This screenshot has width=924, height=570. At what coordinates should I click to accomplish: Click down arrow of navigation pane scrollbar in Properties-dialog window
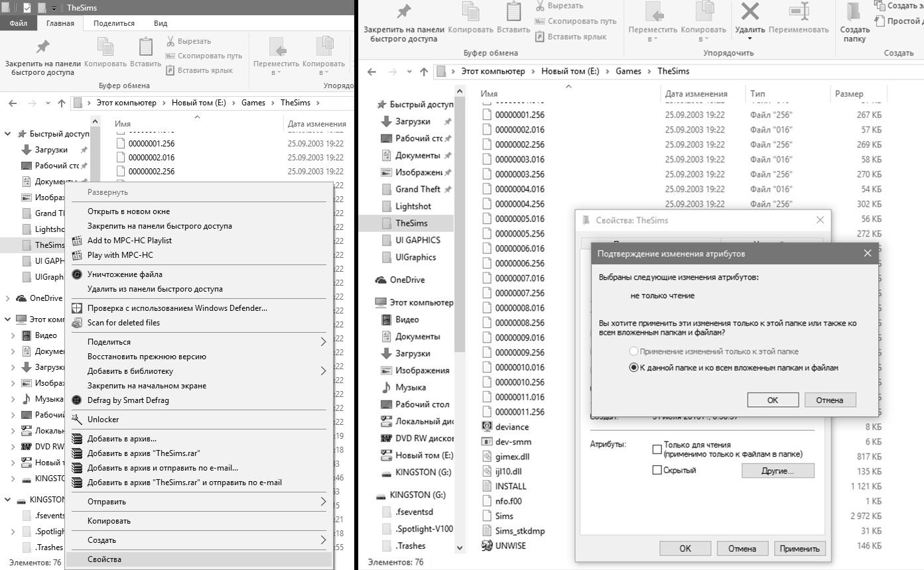[x=460, y=548]
